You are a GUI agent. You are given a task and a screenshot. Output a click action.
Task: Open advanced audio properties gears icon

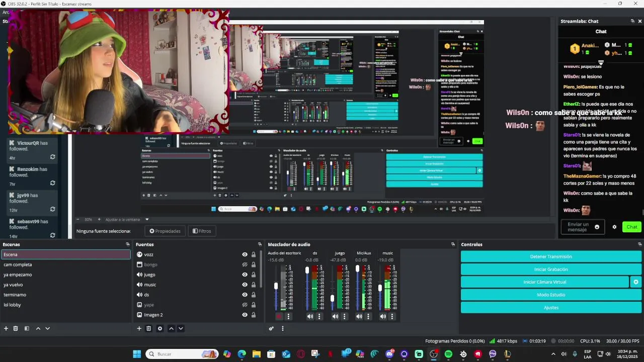(x=271, y=328)
